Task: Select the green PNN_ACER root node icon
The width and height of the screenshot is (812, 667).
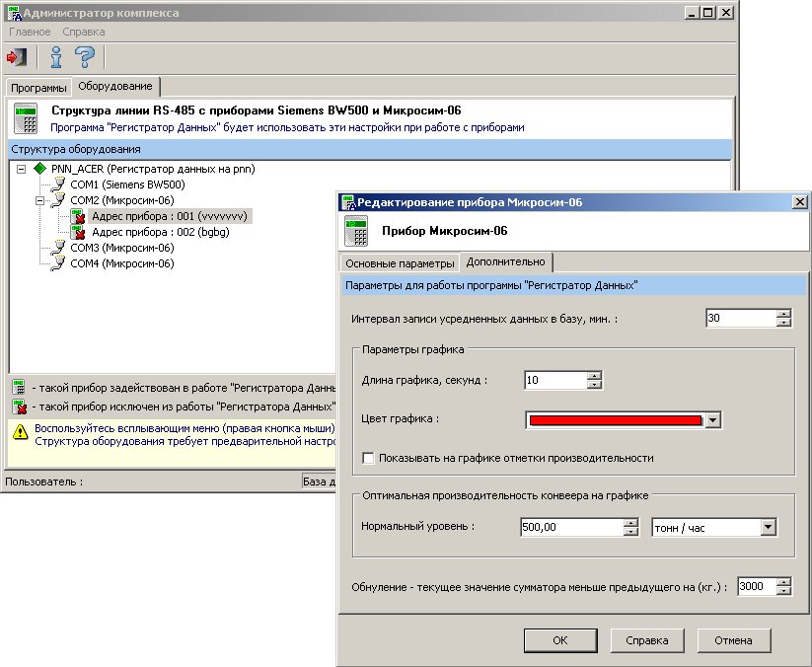Action: click(40, 169)
